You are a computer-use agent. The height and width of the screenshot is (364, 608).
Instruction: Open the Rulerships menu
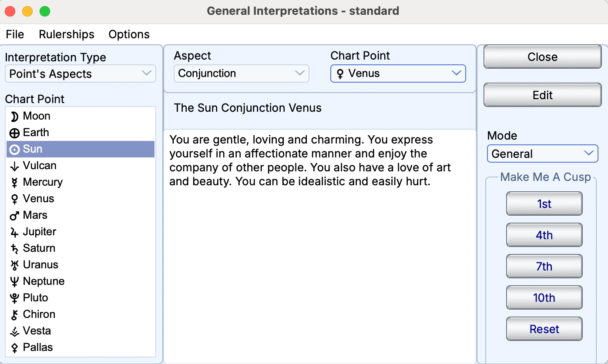point(67,34)
